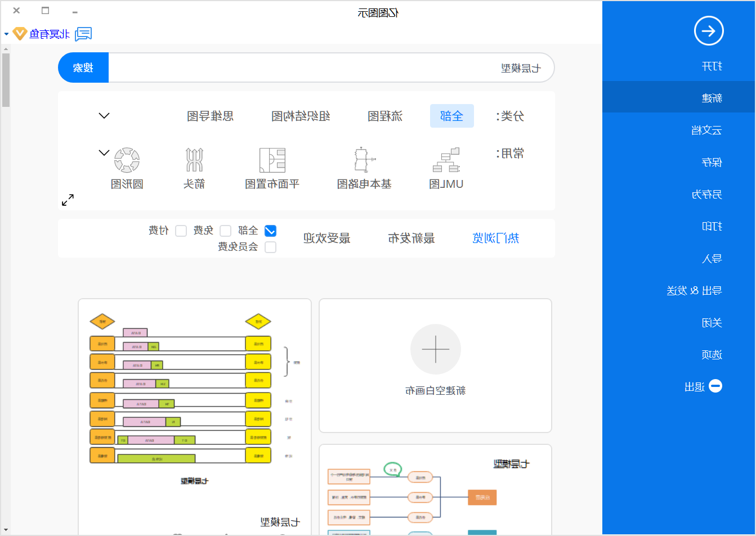Select the 全部 category filter

(x=452, y=116)
